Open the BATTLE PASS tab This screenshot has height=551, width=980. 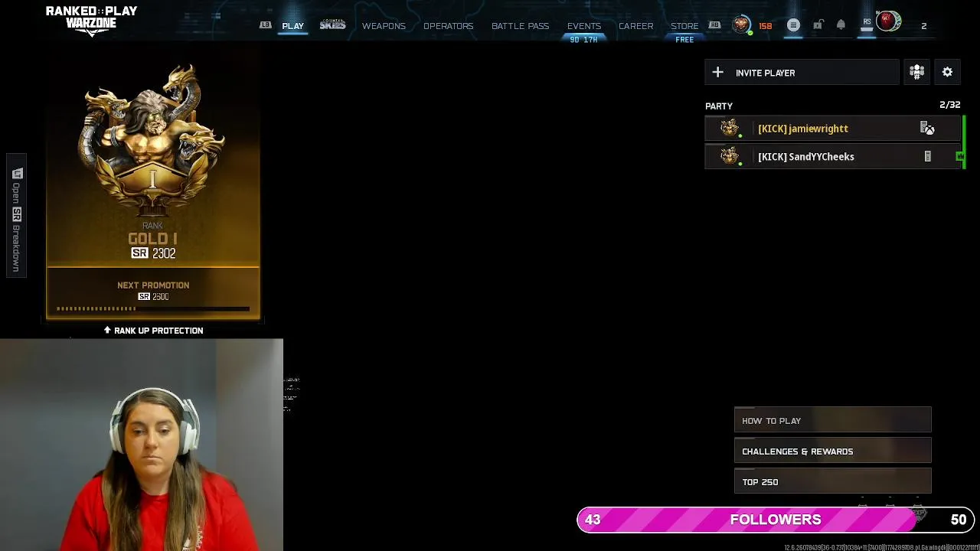point(520,26)
